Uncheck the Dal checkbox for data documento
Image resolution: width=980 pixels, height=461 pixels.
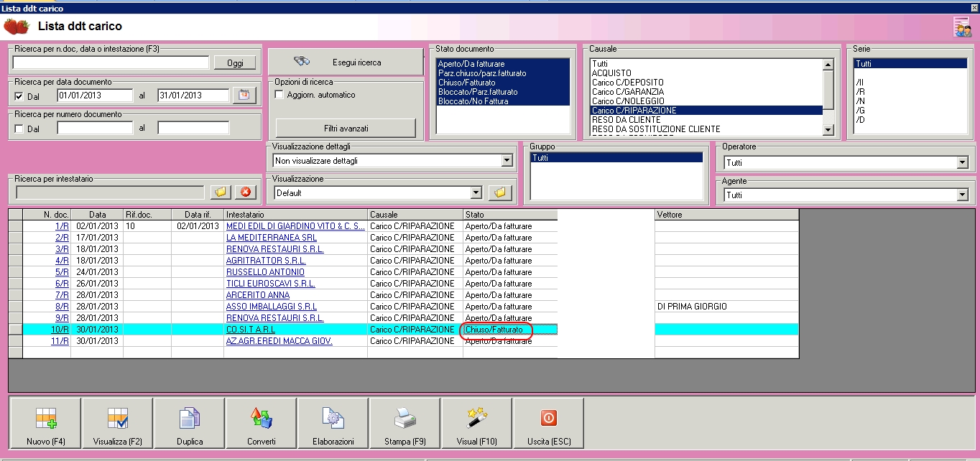click(19, 96)
